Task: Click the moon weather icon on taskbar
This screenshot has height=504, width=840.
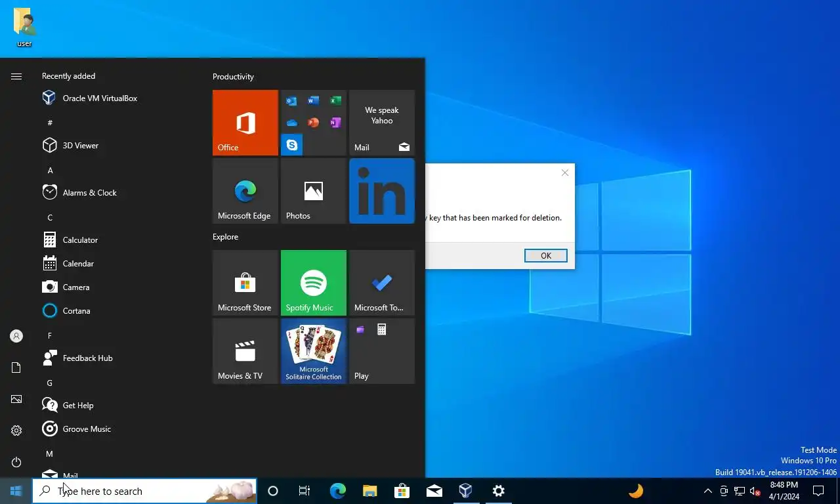Action: (635, 491)
